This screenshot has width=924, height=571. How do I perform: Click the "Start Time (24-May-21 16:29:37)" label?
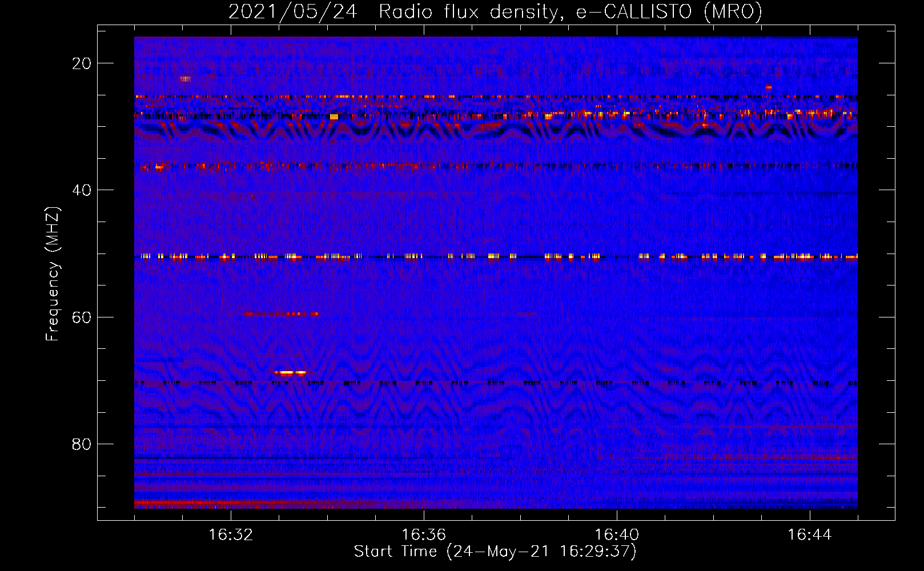click(x=495, y=552)
